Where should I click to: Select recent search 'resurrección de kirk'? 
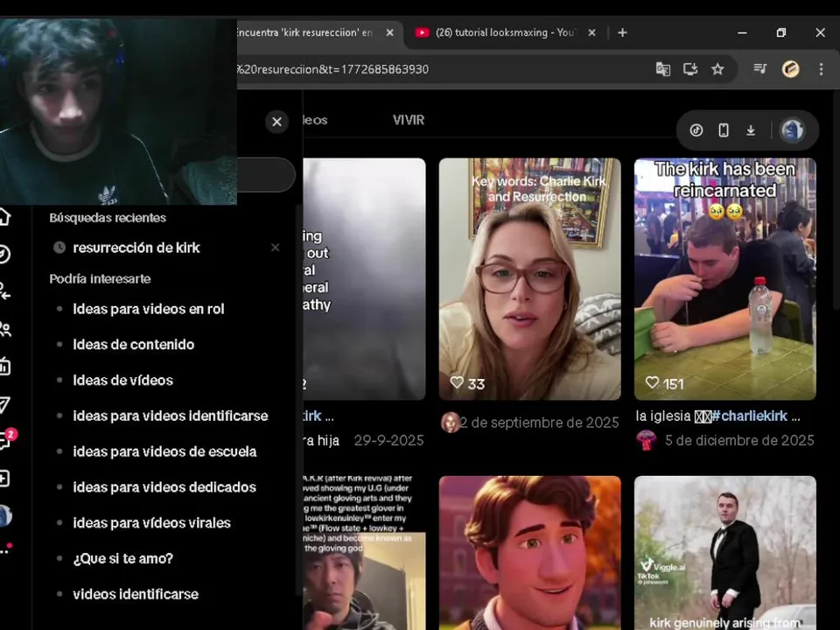[136, 248]
